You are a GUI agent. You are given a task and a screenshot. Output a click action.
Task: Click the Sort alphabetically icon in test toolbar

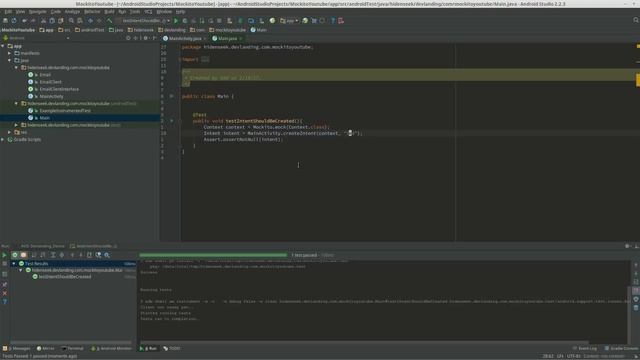point(34,255)
